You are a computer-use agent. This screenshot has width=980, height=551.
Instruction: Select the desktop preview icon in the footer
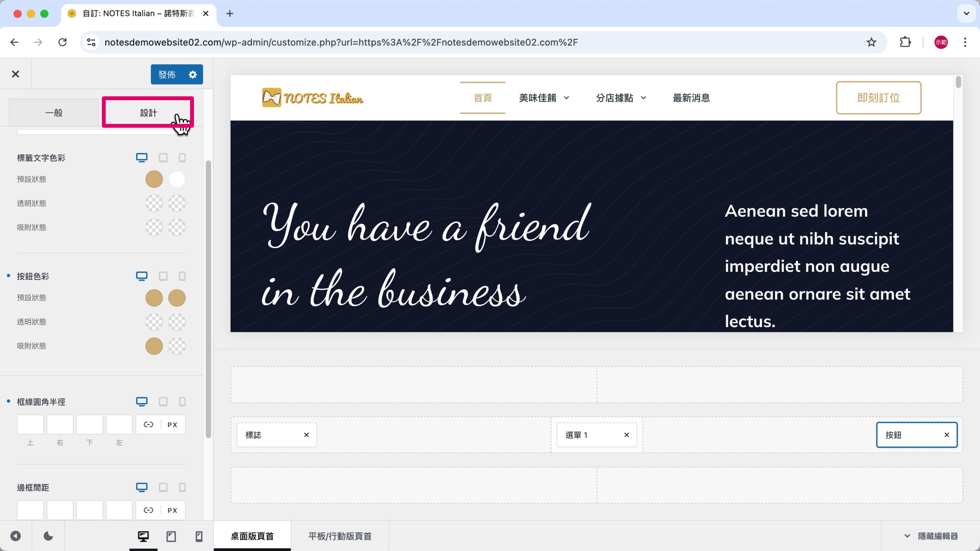143,536
